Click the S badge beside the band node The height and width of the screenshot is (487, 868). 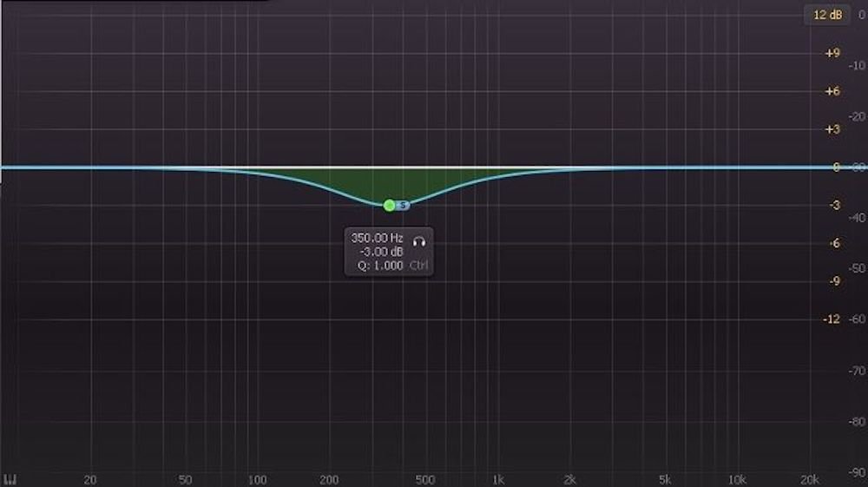click(x=403, y=205)
